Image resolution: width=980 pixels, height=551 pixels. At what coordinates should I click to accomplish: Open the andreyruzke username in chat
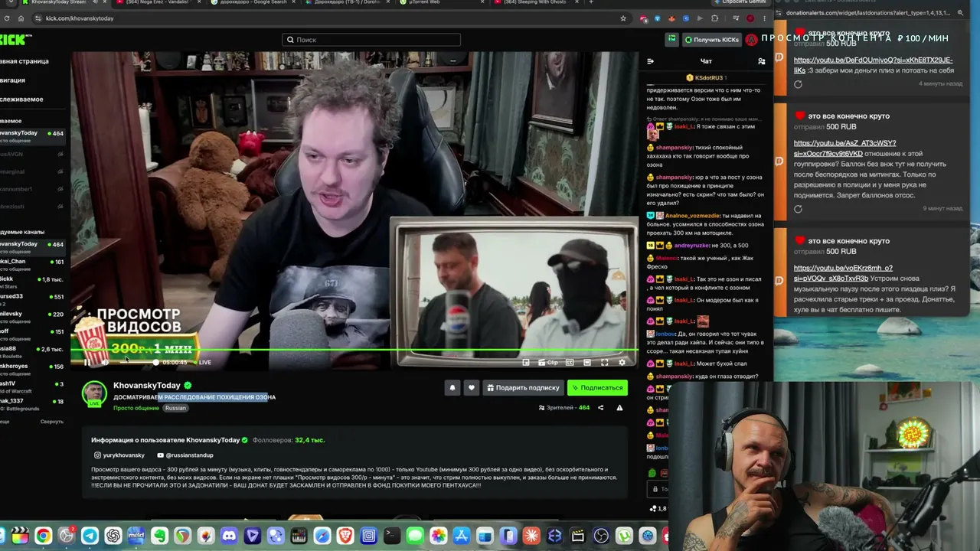pos(691,246)
